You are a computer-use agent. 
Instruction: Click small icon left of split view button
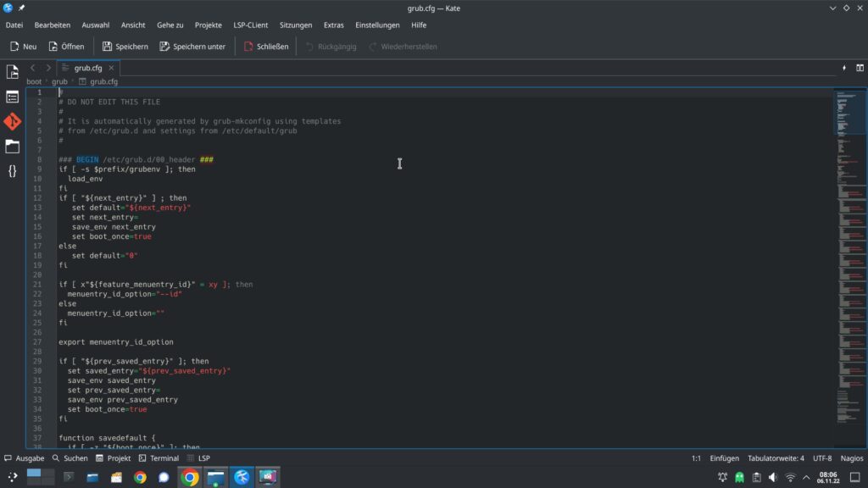[844, 68]
